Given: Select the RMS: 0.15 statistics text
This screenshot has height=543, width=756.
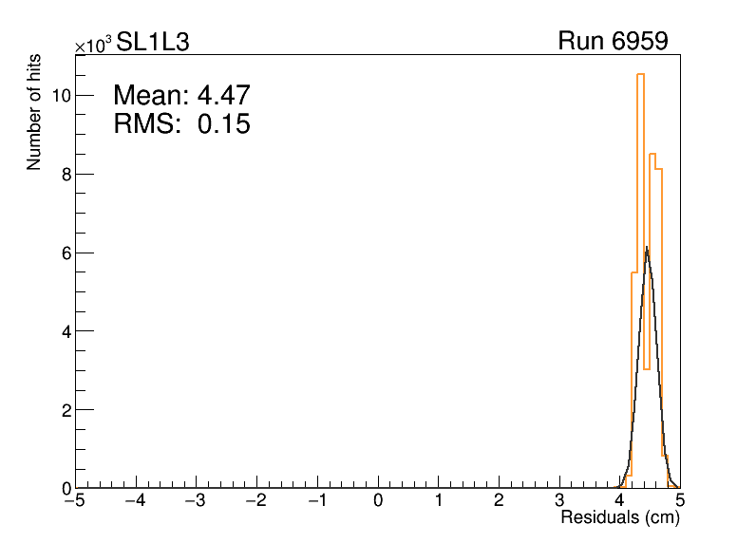Looking at the screenshot, I should (181, 124).
